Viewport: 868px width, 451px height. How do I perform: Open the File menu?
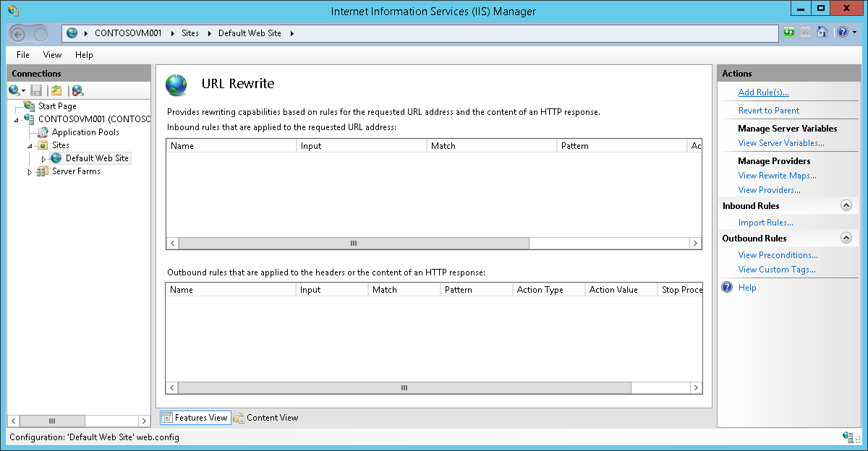(23, 55)
